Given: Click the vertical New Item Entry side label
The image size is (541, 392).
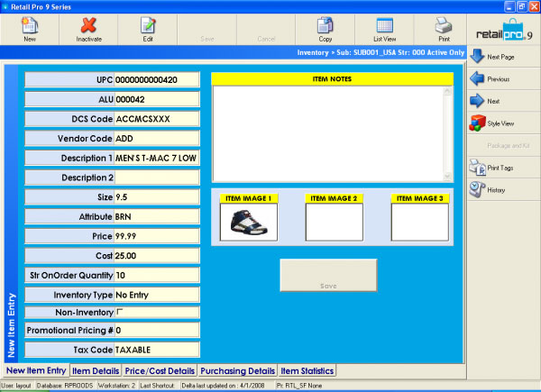Looking at the screenshot, I should tap(12, 324).
